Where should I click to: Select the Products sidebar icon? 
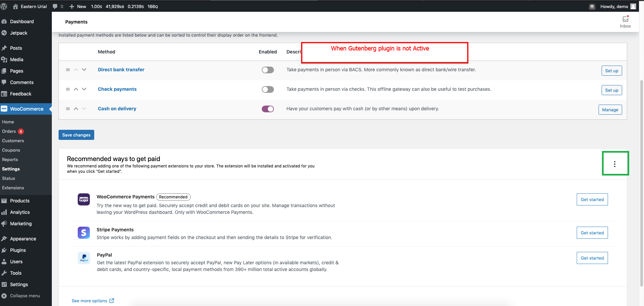pyautogui.click(x=4, y=200)
